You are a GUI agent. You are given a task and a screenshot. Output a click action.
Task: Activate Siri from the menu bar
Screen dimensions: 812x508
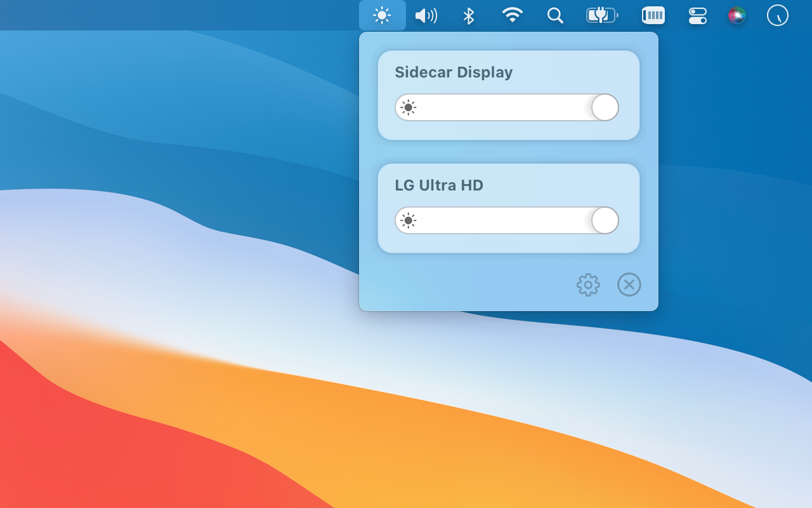pos(737,15)
